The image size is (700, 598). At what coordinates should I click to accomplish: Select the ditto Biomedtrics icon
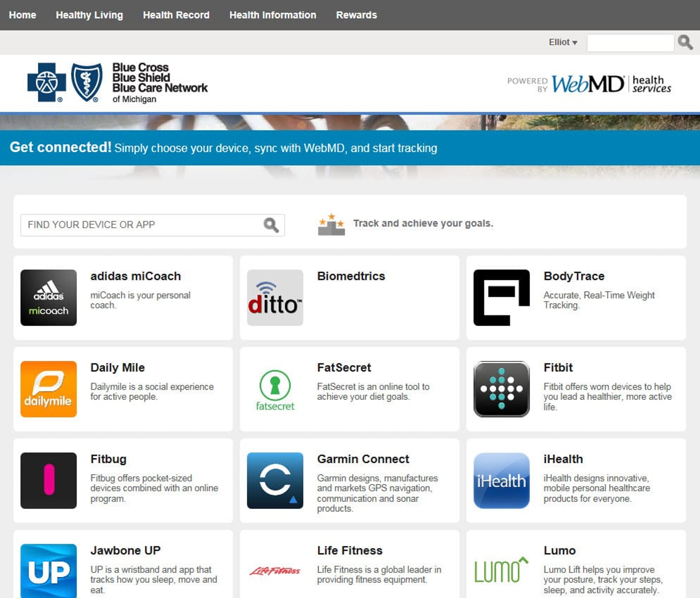pyautogui.click(x=275, y=297)
